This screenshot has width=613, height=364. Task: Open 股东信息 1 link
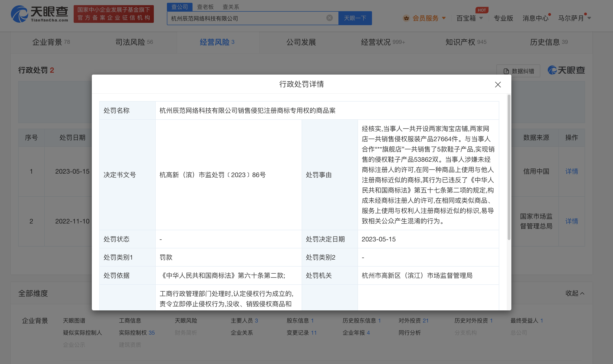[x=300, y=320]
